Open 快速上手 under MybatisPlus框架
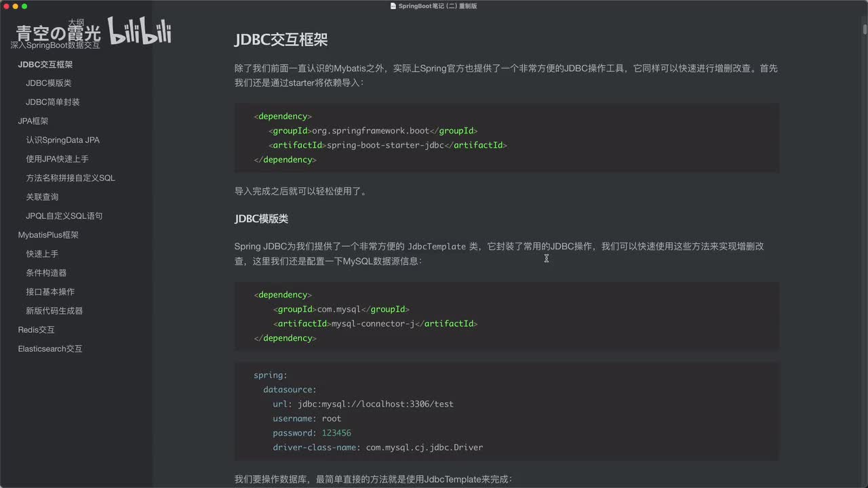The height and width of the screenshot is (488, 868). (x=42, y=254)
